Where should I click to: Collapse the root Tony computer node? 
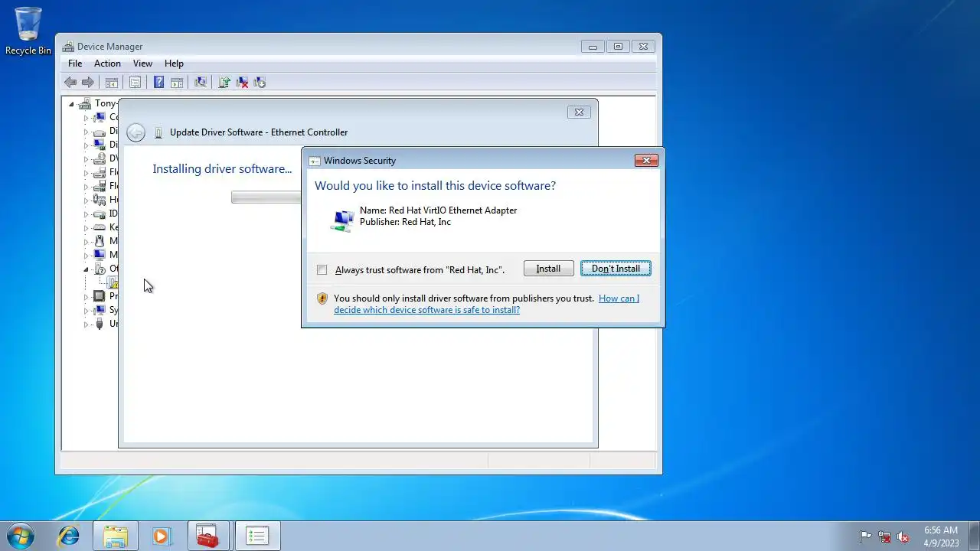(x=71, y=104)
